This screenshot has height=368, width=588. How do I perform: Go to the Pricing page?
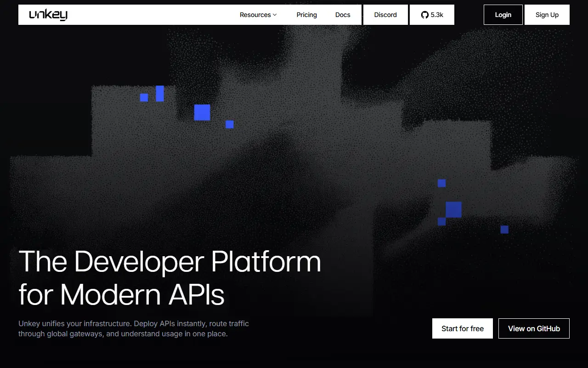(x=306, y=15)
